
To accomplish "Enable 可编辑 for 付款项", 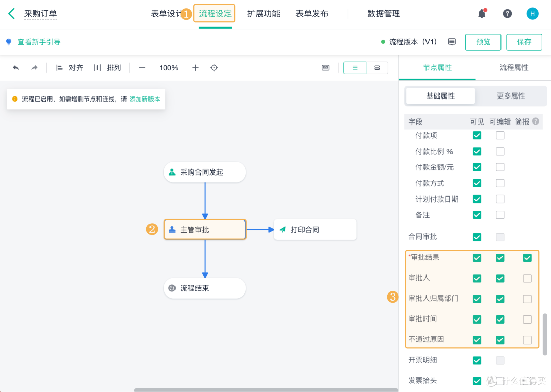I will [500, 135].
